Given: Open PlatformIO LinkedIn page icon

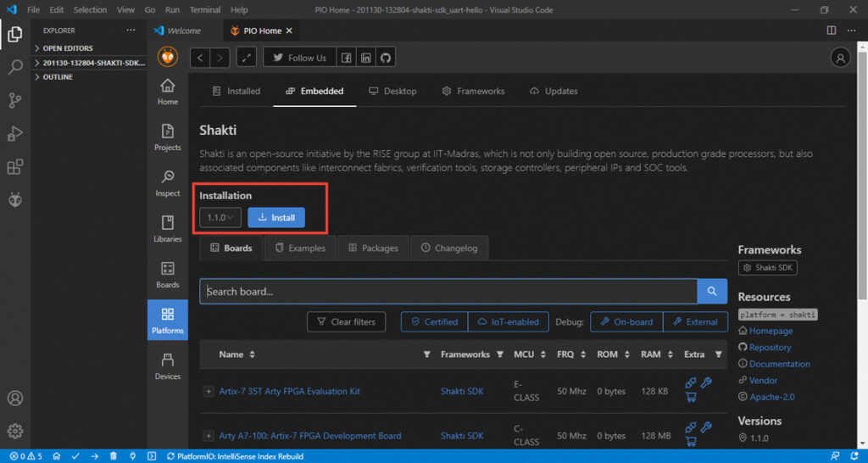Looking at the screenshot, I should [365, 58].
